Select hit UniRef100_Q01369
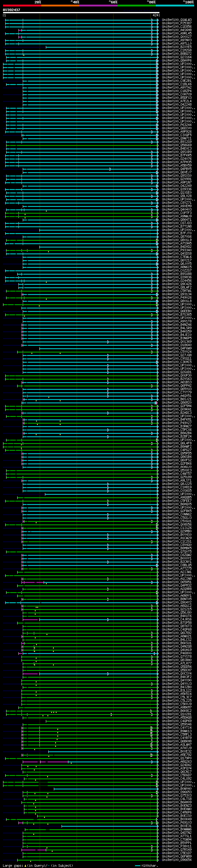 coord(176,342)
